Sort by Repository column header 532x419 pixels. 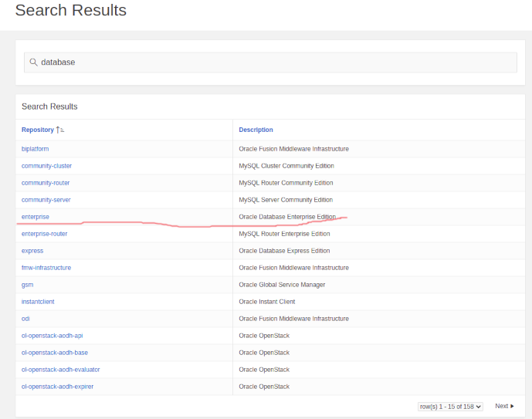38,130
